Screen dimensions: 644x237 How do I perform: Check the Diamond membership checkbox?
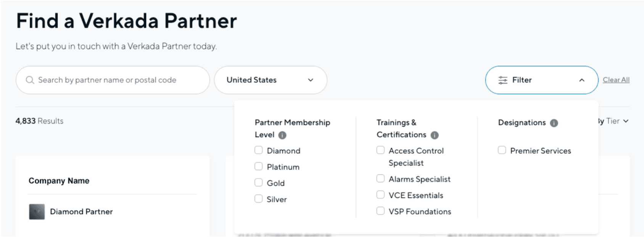click(x=259, y=150)
